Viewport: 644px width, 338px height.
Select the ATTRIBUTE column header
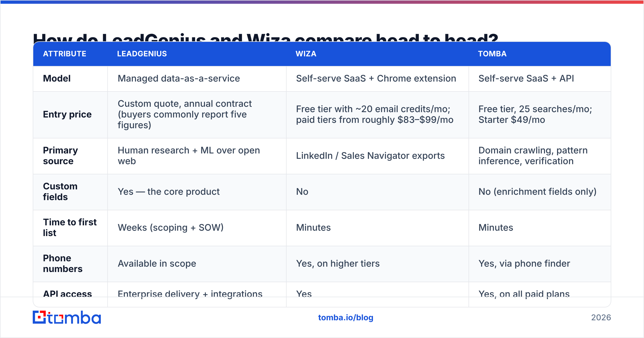point(65,54)
